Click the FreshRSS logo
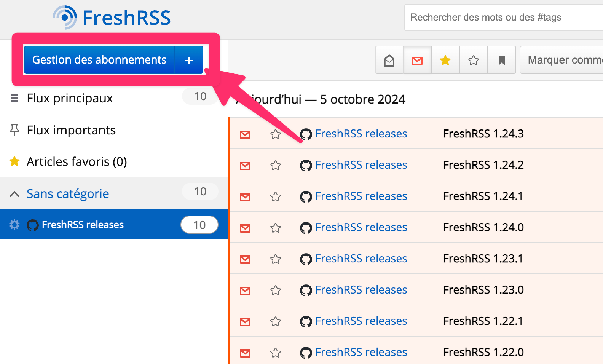603x364 pixels. tap(112, 18)
